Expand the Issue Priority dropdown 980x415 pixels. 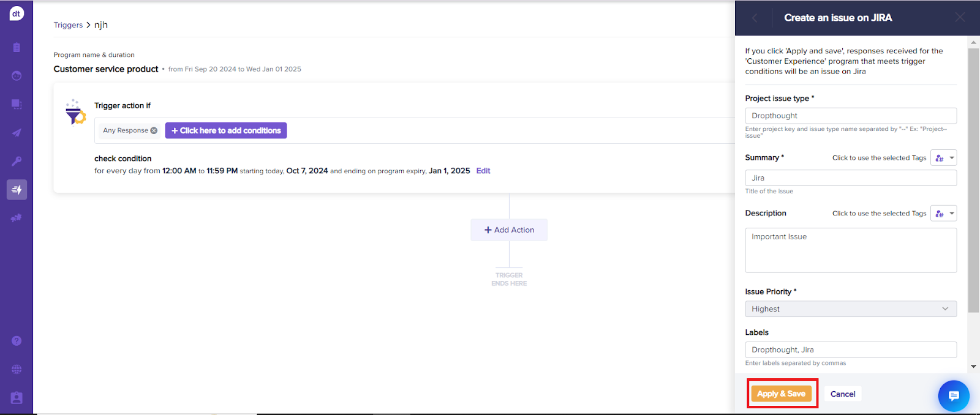coord(851,309)
